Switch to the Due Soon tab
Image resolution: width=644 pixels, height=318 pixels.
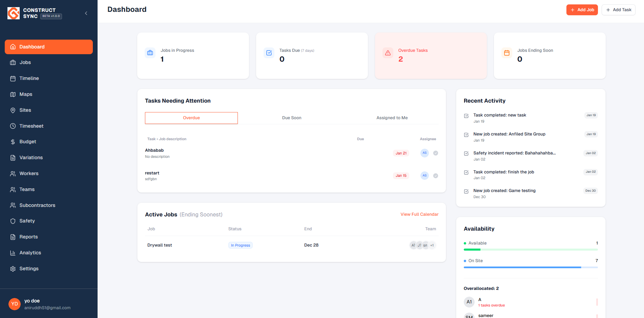point(291,118)
